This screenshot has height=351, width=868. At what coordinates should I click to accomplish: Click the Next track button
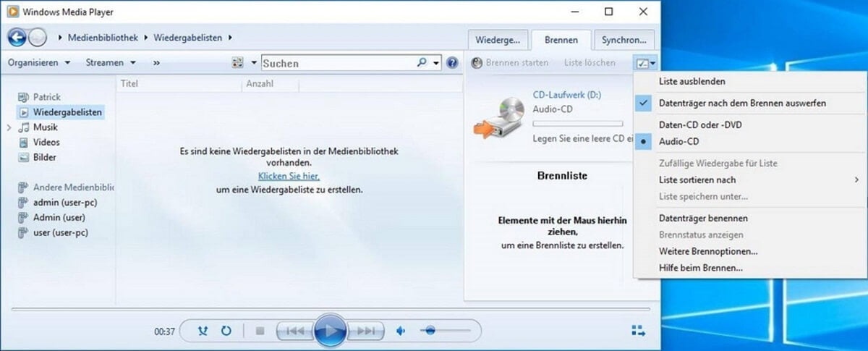click(366, 331)
